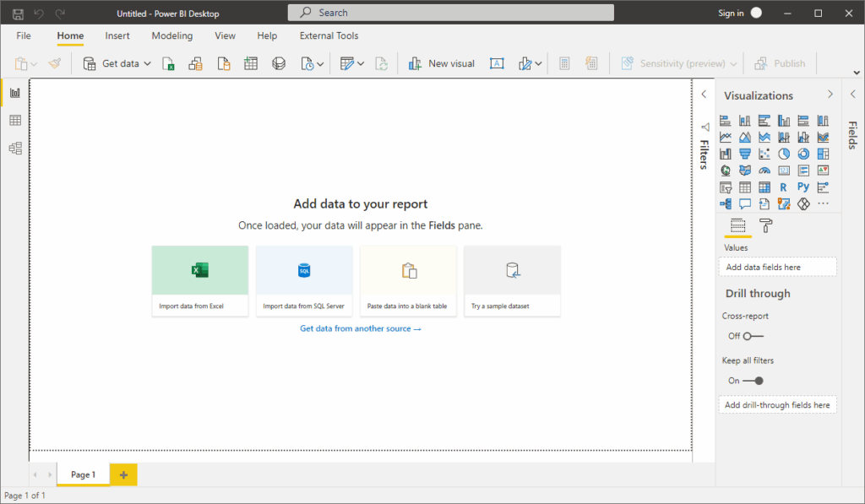Viewport: 865px width, 504px height.
Task: Select the donut chart visualization
Action: click(x=803, y=154)
